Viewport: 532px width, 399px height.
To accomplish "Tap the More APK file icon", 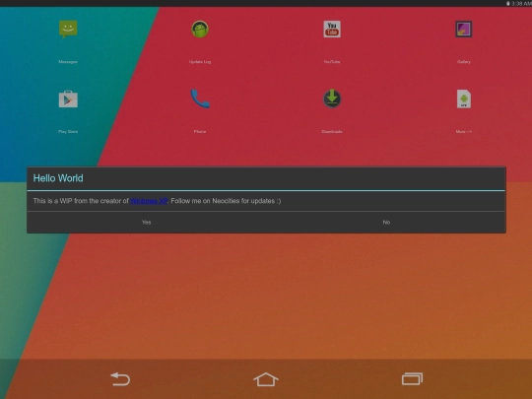I will tap(464, 100).
